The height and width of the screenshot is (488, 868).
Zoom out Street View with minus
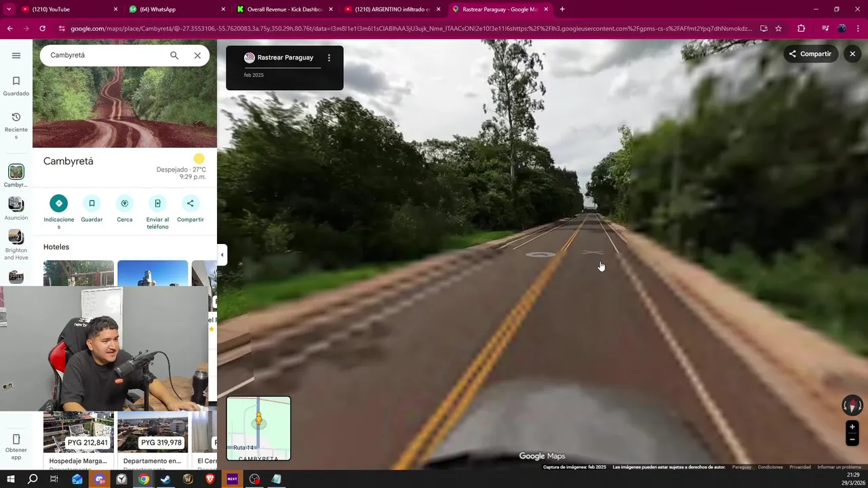852,440
